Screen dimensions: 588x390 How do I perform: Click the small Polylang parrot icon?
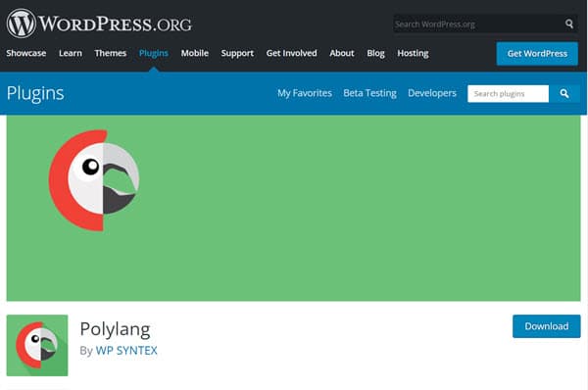pyautogui.click(x=37, y=345)
